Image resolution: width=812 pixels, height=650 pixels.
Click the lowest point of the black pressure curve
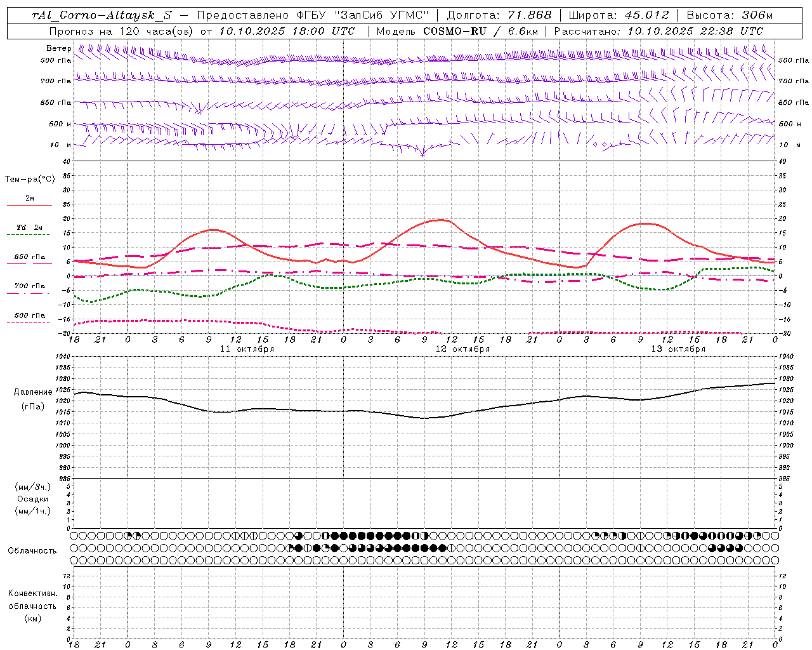[x=424, y=418]
